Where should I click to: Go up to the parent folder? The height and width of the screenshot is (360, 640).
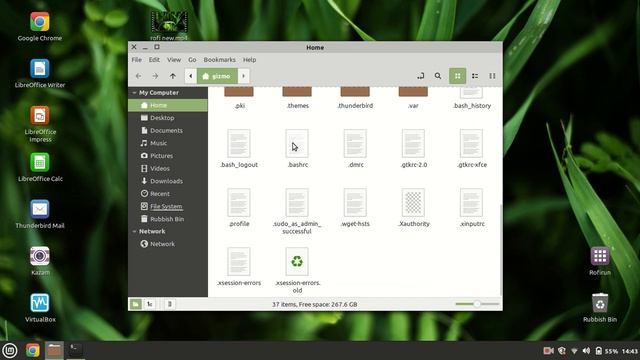tap(173, 76)
